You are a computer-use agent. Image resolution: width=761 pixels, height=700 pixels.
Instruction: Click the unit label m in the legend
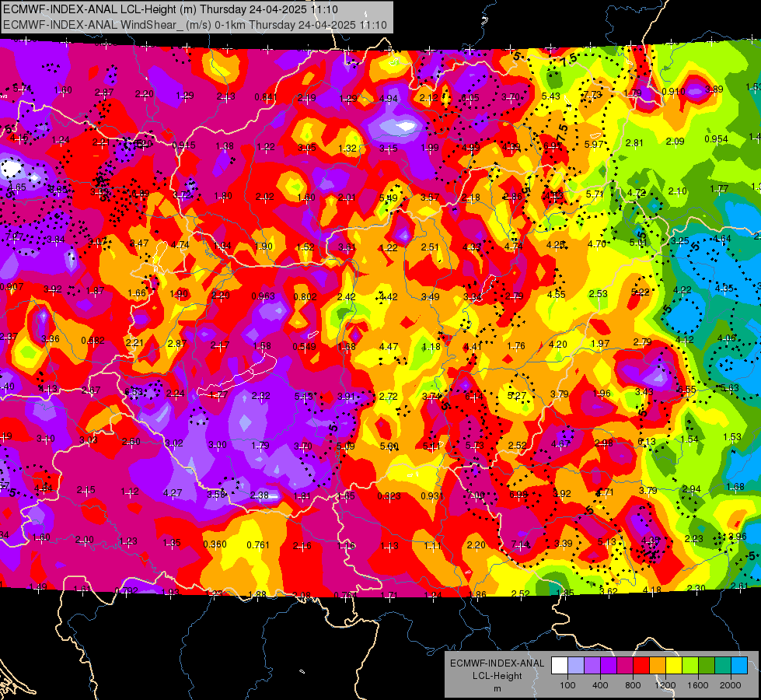point(497,689)
